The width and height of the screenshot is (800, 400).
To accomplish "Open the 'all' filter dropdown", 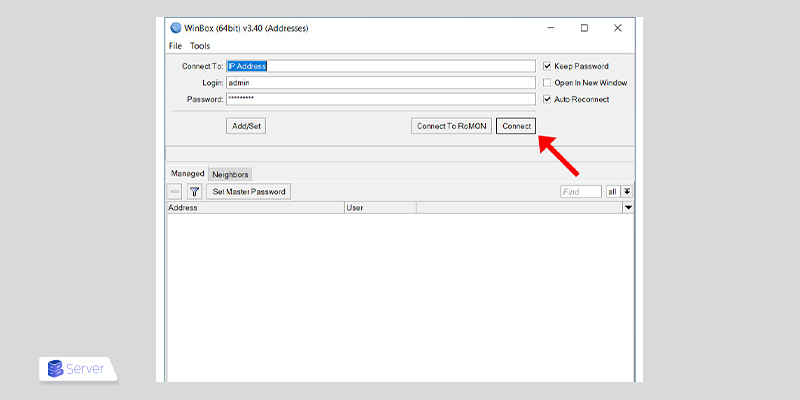I will click(612, 192).
